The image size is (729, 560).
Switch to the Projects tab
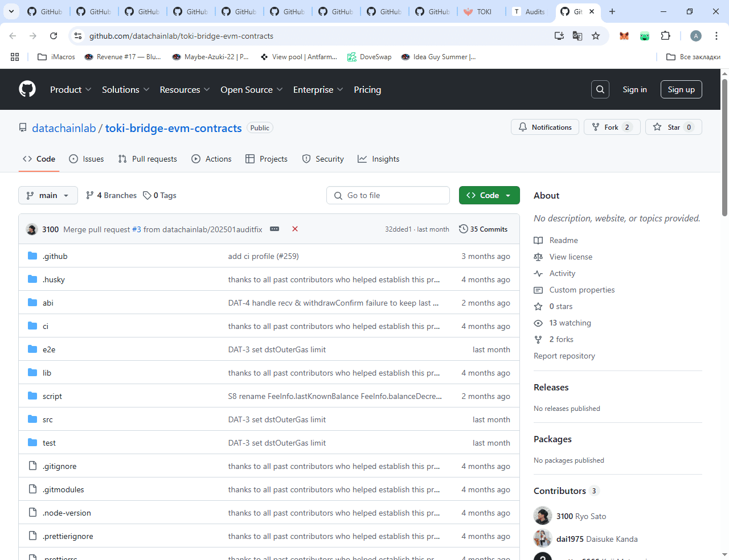tap(266, 159)
